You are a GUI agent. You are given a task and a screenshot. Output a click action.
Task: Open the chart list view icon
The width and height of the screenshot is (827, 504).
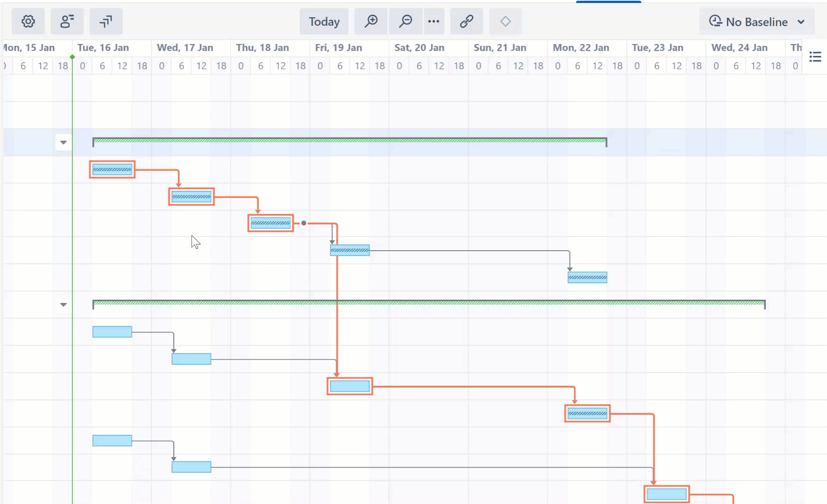(x=816, y=57)
